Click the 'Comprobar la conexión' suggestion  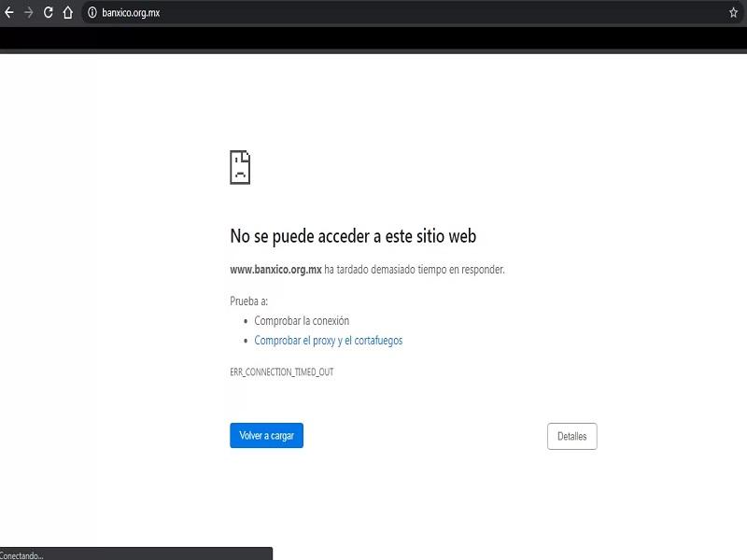(x=302, y=321)
